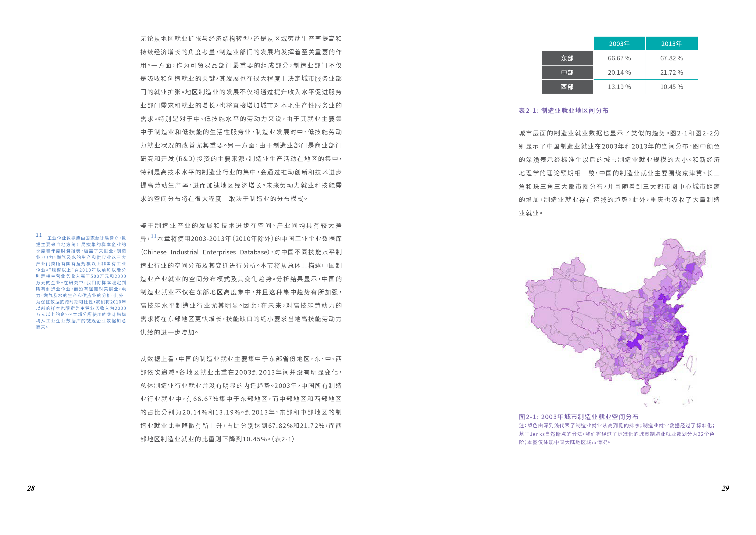Image resolution: width=756 pixels, height=535 pixels.
Task: Click the 10.45 % table cell
Action: 671,87
